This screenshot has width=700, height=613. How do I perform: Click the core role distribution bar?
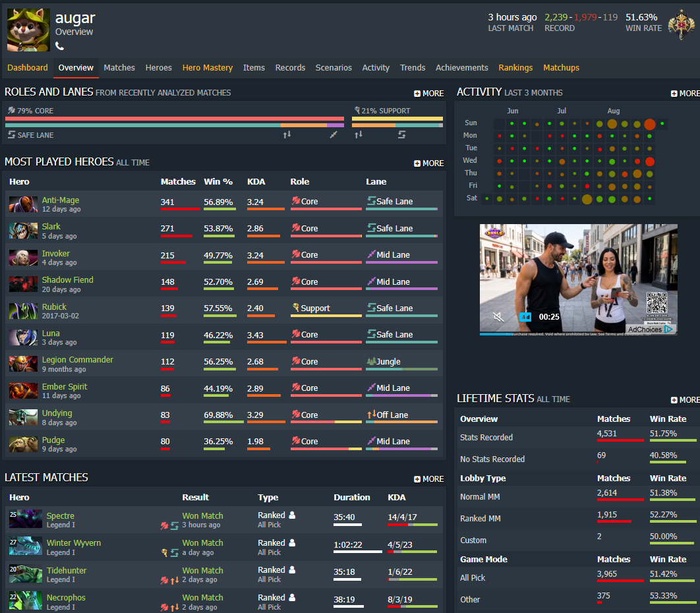point(175,119)
